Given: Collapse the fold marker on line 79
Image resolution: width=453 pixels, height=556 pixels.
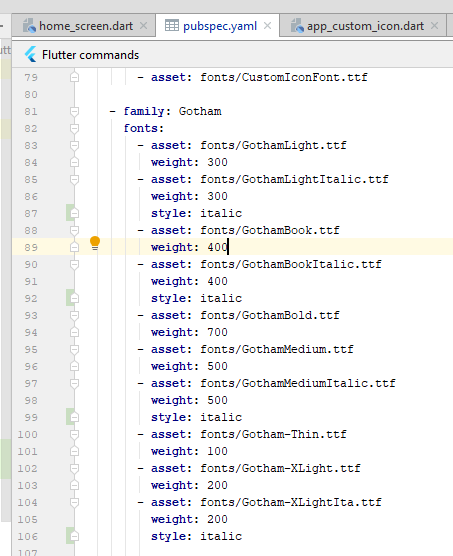Looking at the screenshot, I should click(74, 77).
